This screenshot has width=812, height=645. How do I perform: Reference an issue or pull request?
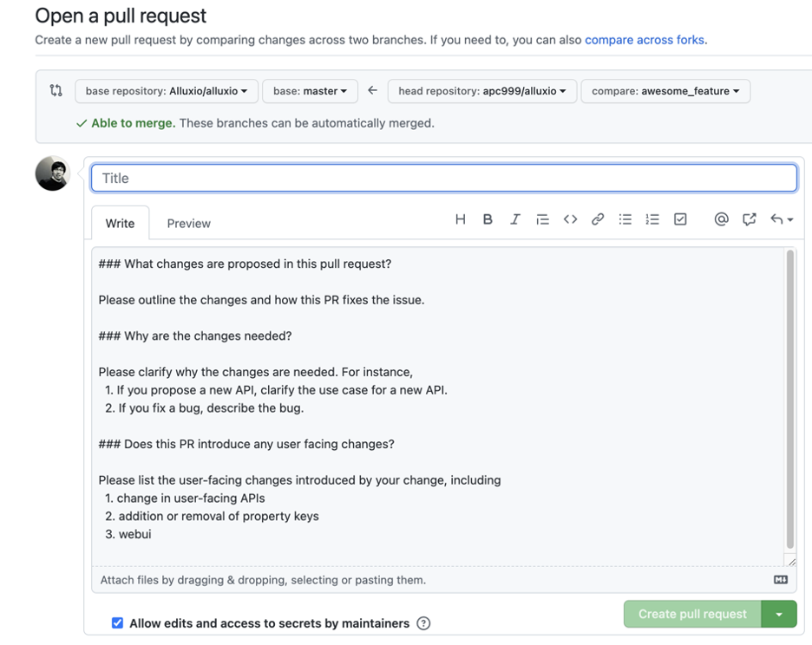[x=749, y=219]
